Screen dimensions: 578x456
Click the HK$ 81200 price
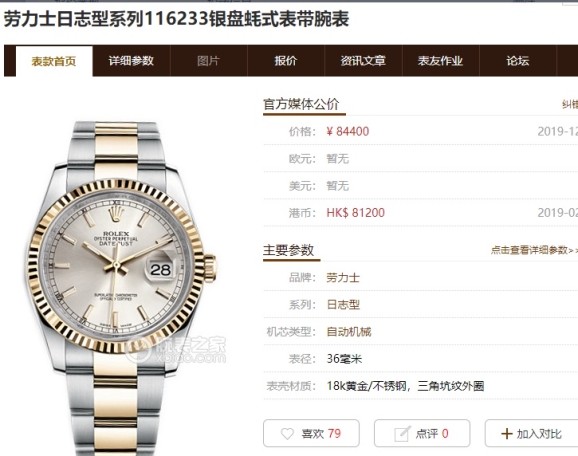(355, 213)
